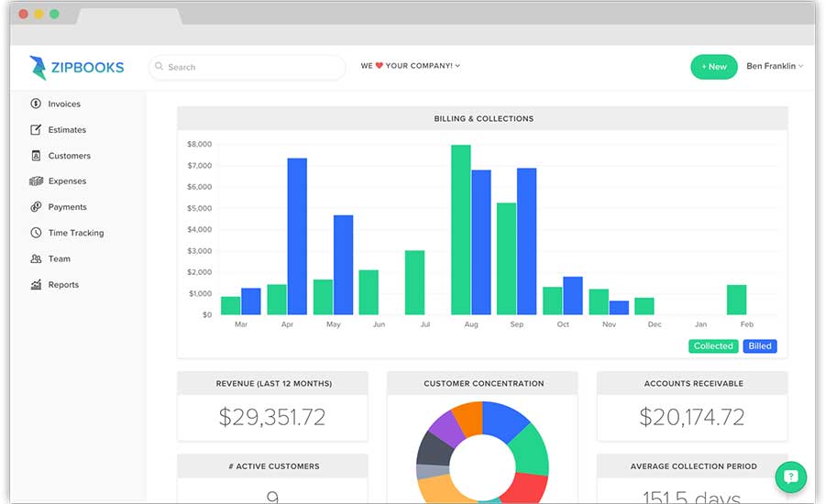The height and width of the screenshot is (504, 825).
Task: Click the $20,174.72 receivable value
Action: click(x=692, y=417)
